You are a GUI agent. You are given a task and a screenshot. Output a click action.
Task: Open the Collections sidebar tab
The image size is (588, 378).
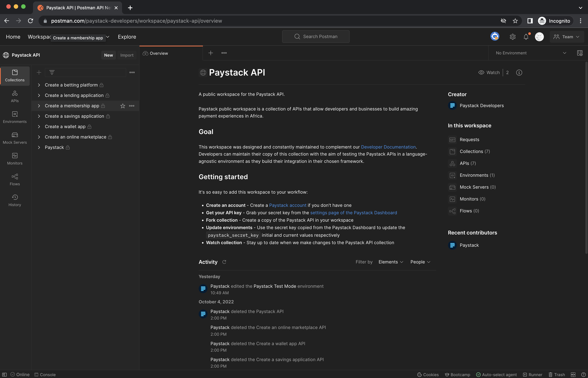(15, 76)
